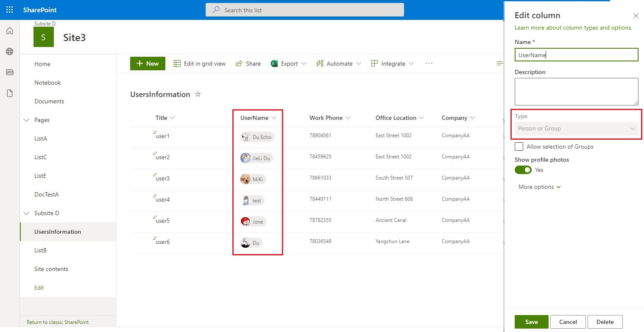Open ListB in site navigation

click(40, 250)
